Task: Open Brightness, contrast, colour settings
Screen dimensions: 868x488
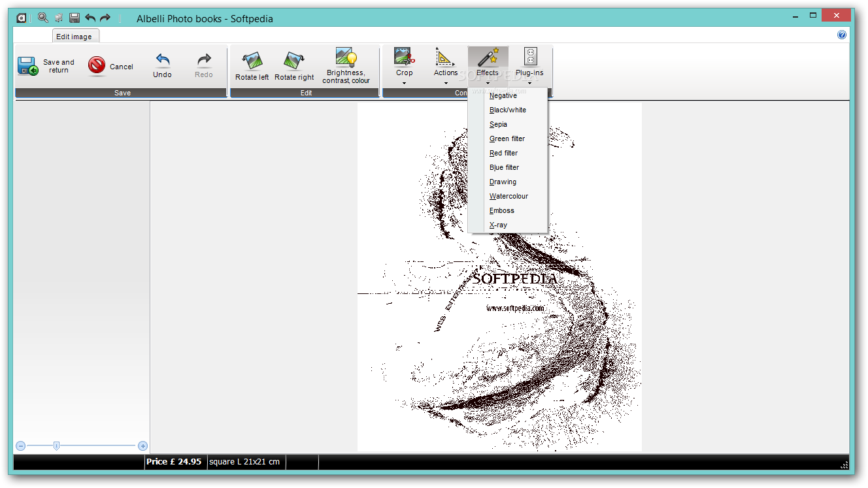Action: point(346,66)
